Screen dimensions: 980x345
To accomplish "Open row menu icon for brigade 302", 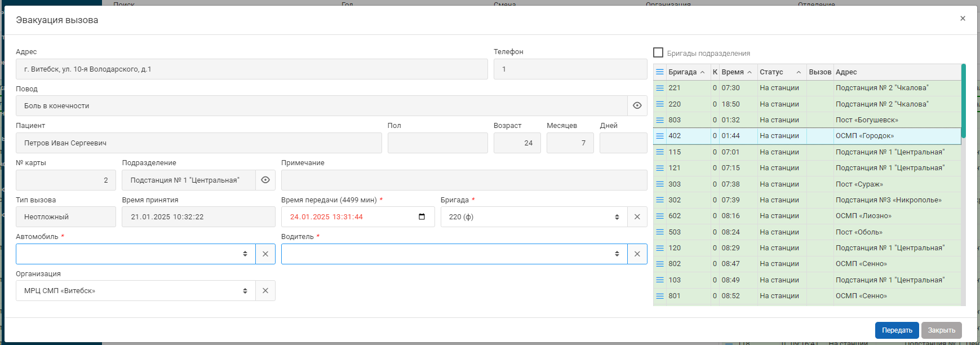I will pos(659,200).
